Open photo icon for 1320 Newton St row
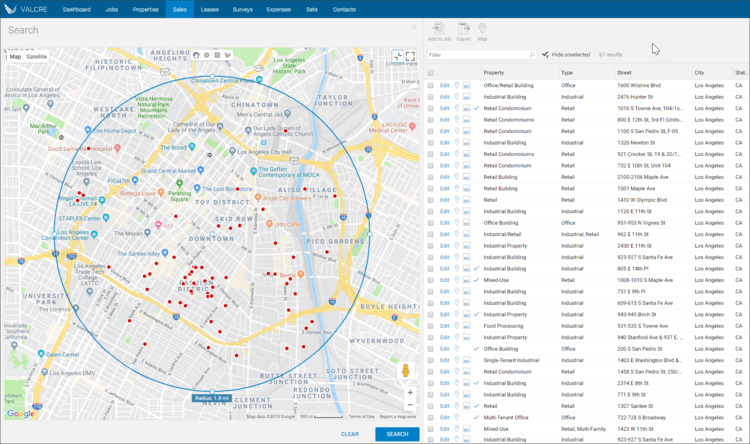This screenshot has width=750, height=444. 466,143
